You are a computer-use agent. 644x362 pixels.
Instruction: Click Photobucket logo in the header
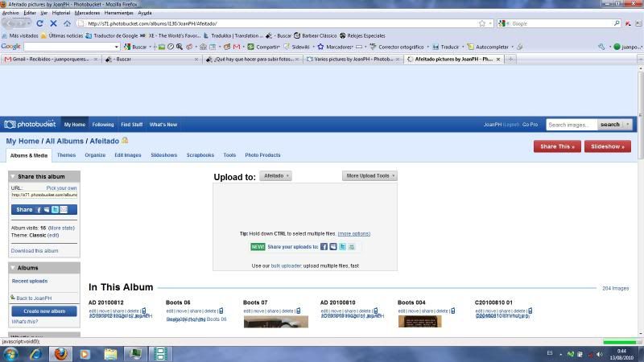click(x=30, y=124)
